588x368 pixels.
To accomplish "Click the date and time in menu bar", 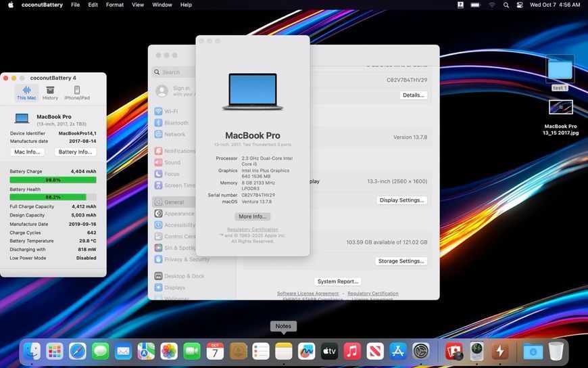I will tap(555, 5).
